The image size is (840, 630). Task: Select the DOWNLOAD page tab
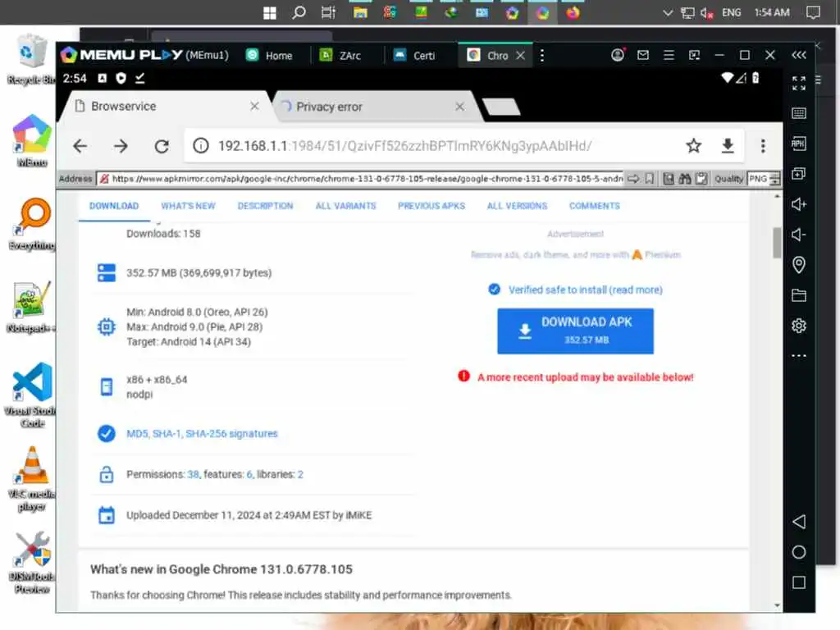point(114,206)
